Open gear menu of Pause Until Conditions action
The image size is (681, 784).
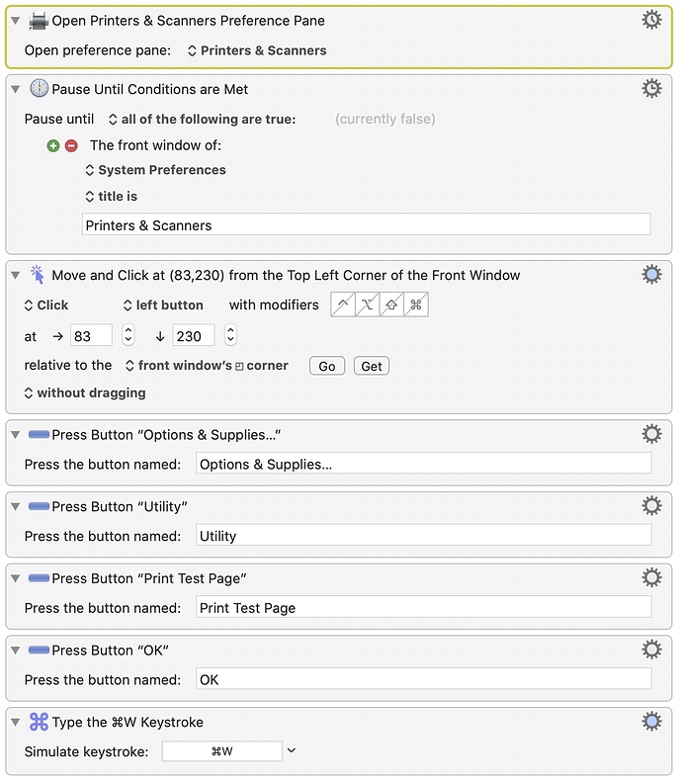[651, 89]
